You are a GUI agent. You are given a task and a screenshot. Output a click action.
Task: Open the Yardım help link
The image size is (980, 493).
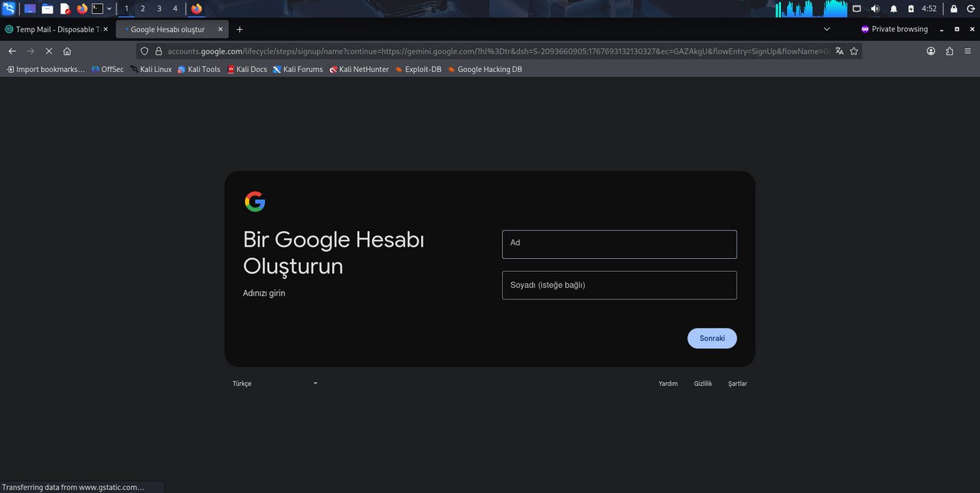point(668,384)
